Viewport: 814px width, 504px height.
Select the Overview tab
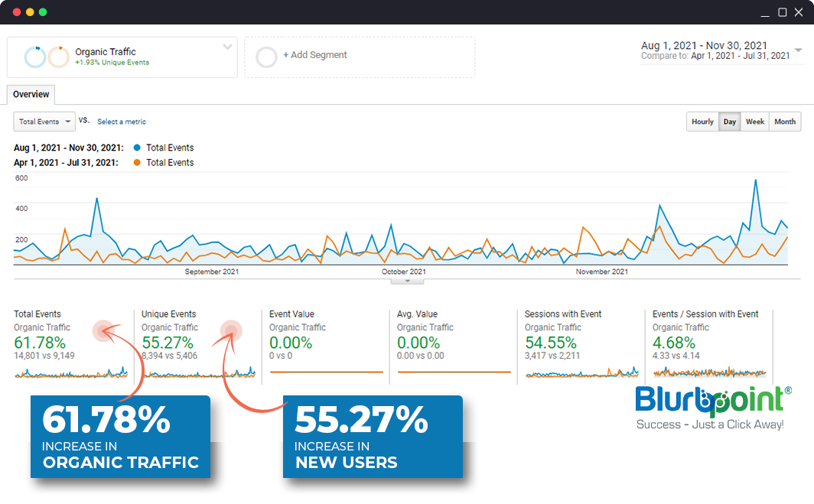(31, 95)
